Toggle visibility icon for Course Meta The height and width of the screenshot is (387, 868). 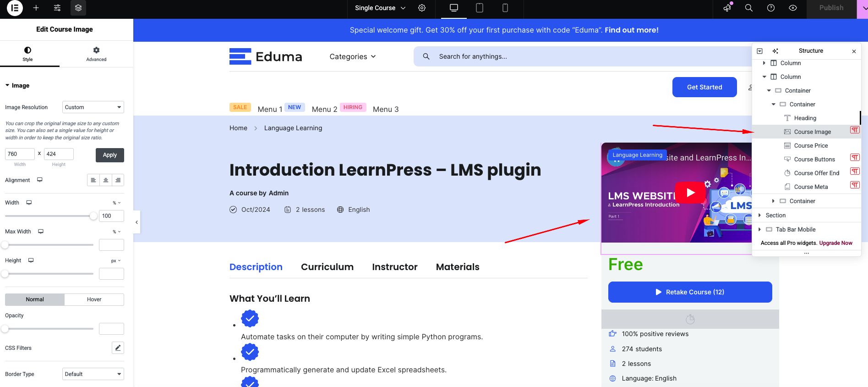tap(855, 185)
